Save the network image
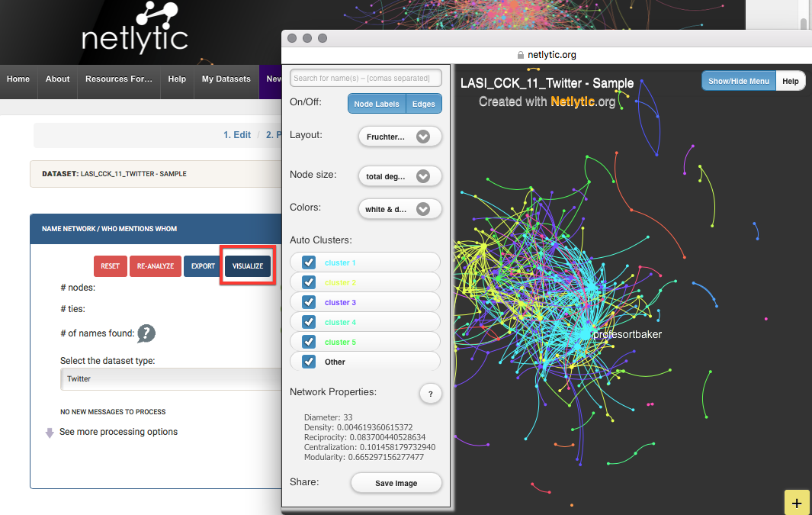This screenshot has width=812, height=515. 396,482
